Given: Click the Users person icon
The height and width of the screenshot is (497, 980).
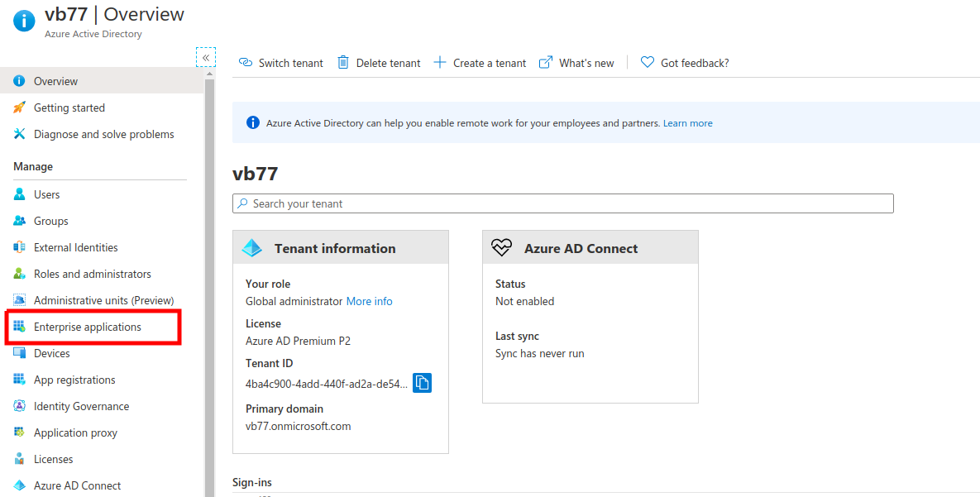Looking at the screenshot, I should (x=19, y=194).
